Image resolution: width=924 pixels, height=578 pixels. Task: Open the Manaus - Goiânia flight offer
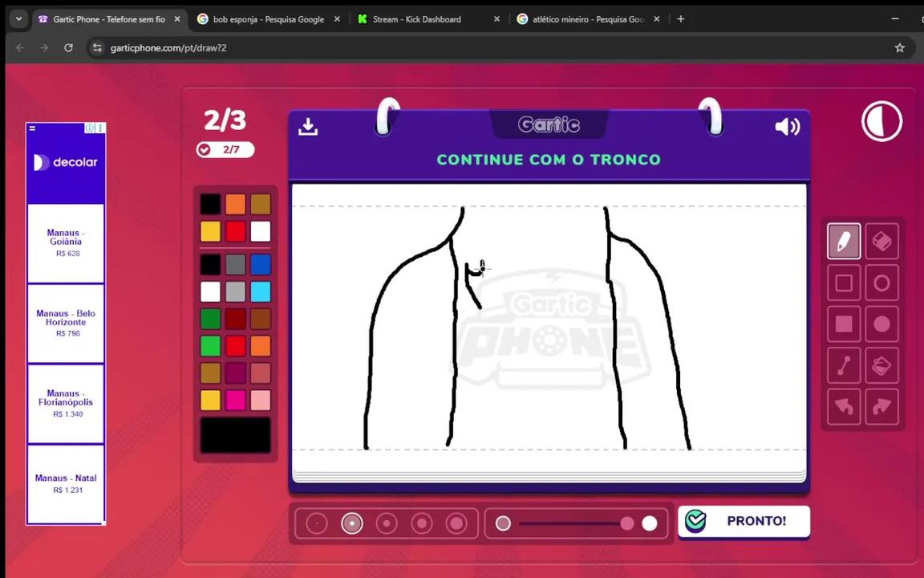[66, 243]
